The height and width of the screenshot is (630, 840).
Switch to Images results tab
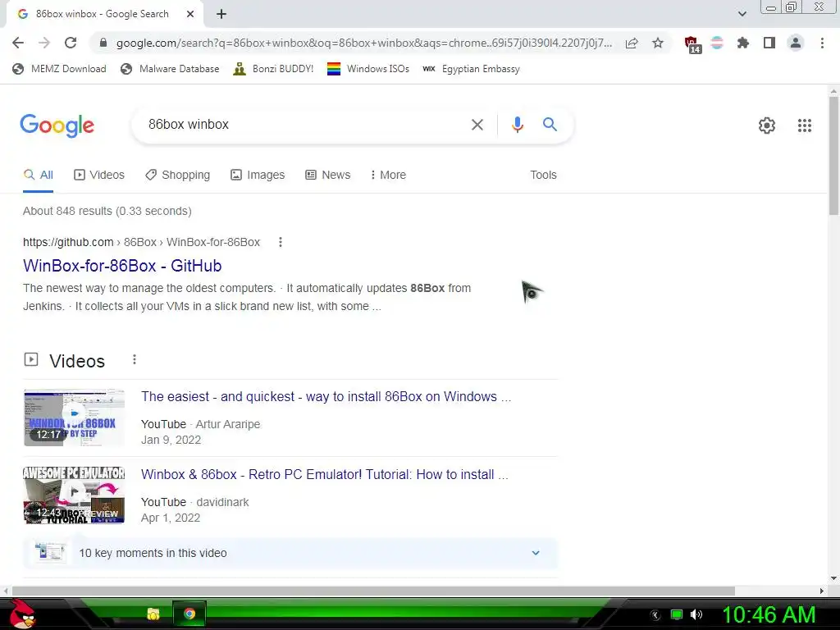(x=258, y=176)
